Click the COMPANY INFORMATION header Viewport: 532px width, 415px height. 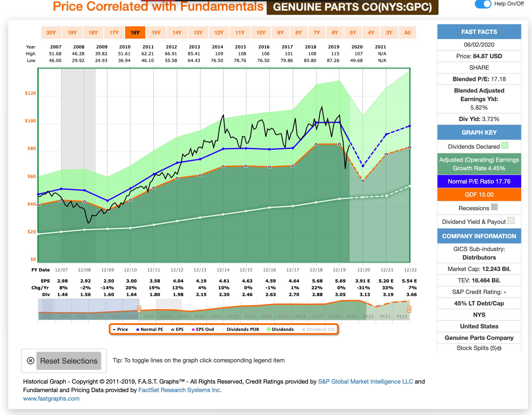[479, 236]
